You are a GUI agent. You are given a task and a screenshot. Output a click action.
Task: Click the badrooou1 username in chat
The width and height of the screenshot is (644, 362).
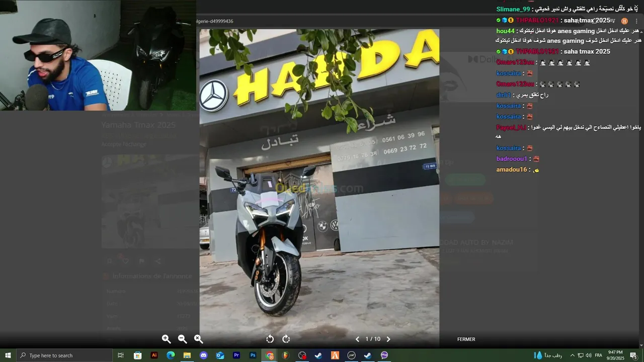[x=512, y=159]
